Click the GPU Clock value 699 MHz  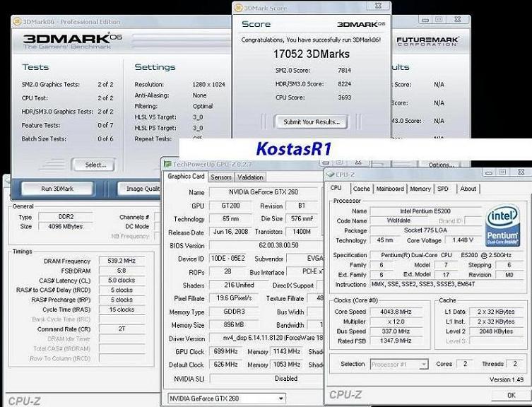(x=225, y=351)
